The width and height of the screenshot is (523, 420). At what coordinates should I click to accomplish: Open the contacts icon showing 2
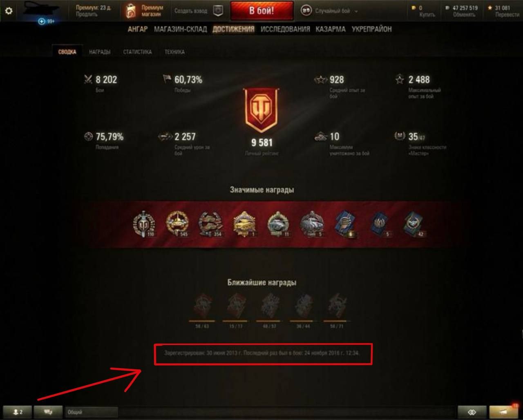coord(17,412)
